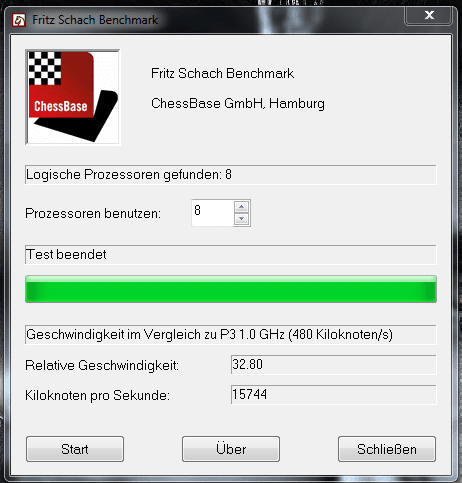Viewport: 462px width, 483px height.
Task: Click the Fritz Schach Benchmark heading text
Action: coord(222,73)
